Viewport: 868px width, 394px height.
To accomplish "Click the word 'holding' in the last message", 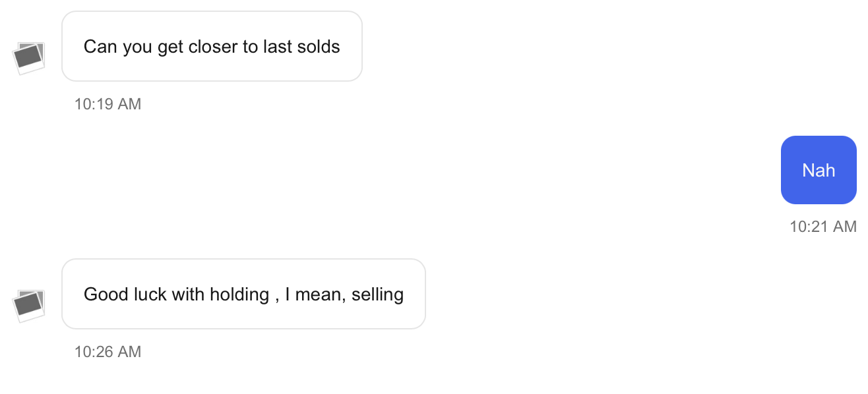I will pos(239,295).
